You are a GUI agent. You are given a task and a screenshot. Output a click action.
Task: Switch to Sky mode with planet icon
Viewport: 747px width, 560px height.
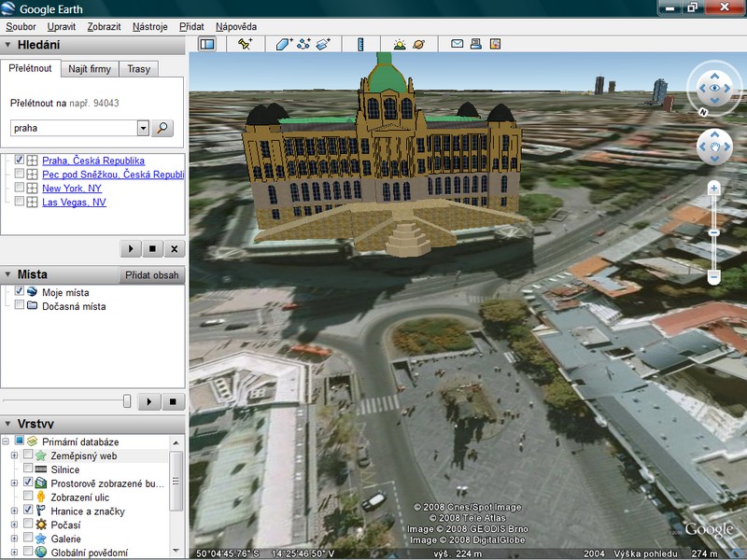418,44
